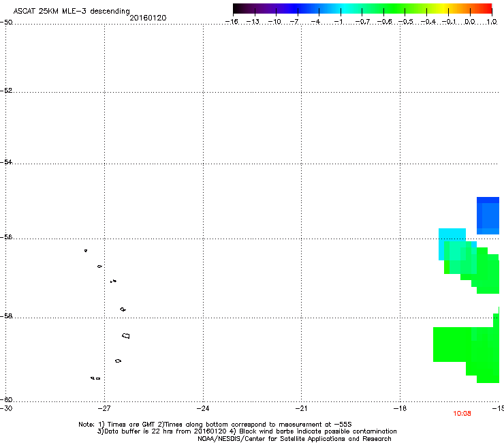Click the latitude label -58
The width and height of the screenshot is (504, 443).
6,316
